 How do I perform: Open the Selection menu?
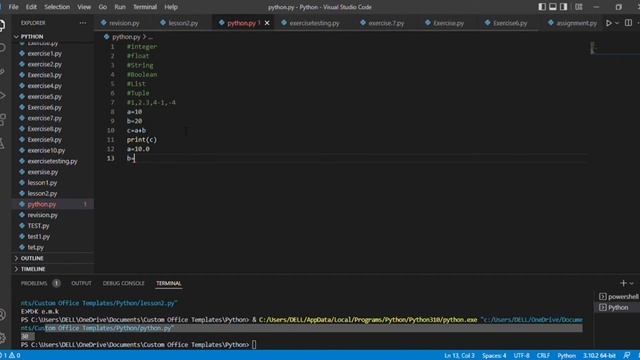click(57, 7)
